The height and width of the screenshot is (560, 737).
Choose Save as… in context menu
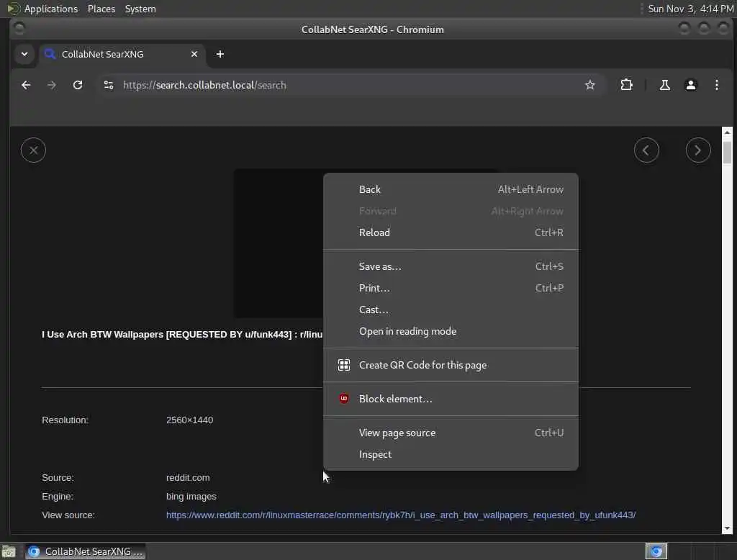(451, 266)
